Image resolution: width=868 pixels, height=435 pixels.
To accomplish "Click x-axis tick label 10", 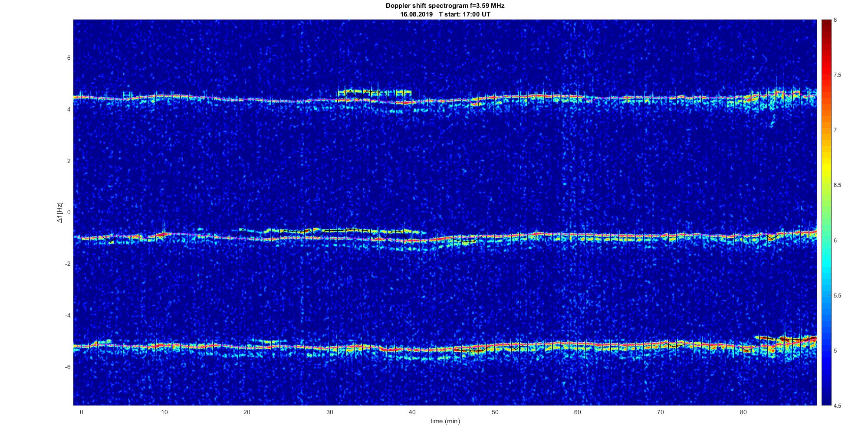I will [x=164, y=412].
